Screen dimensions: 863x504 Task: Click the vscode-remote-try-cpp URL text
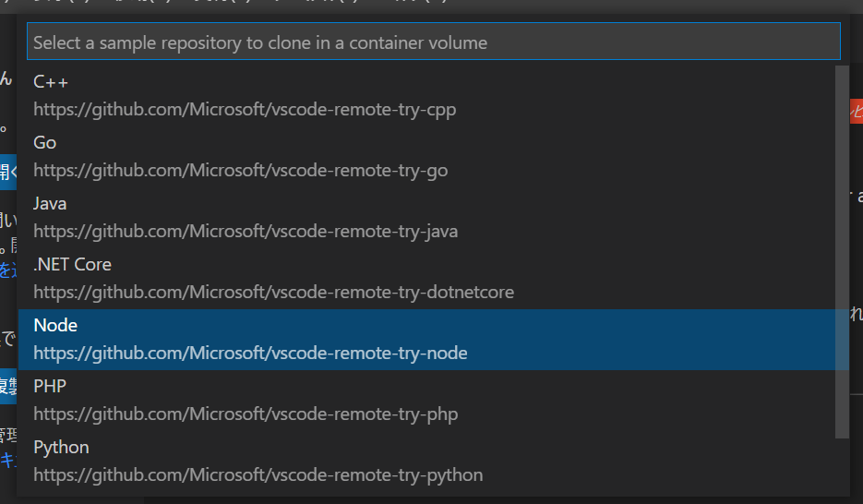tap(245, 110)
